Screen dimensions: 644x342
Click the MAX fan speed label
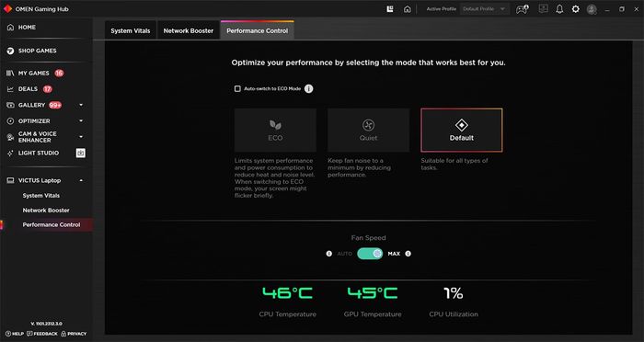point(394,254)
